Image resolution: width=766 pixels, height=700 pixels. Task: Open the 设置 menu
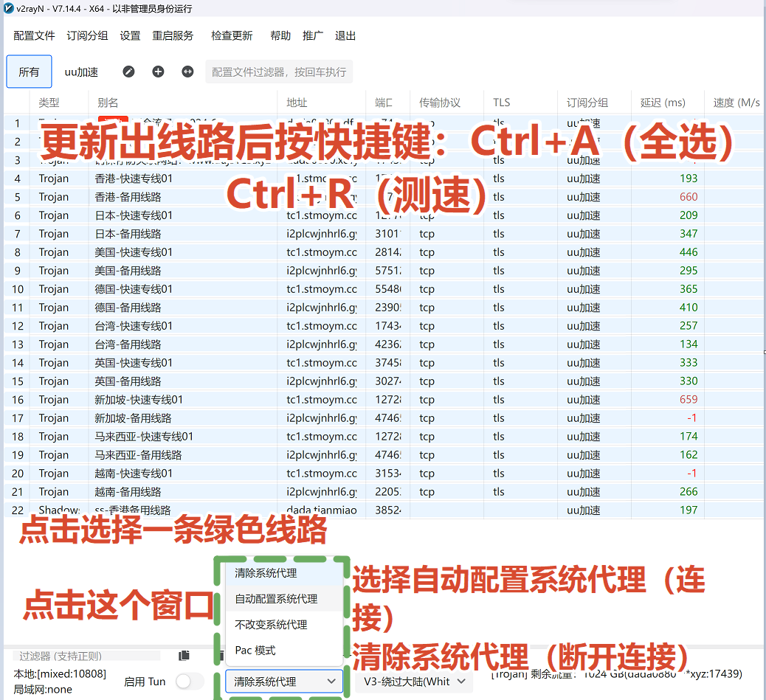point(130,35)
